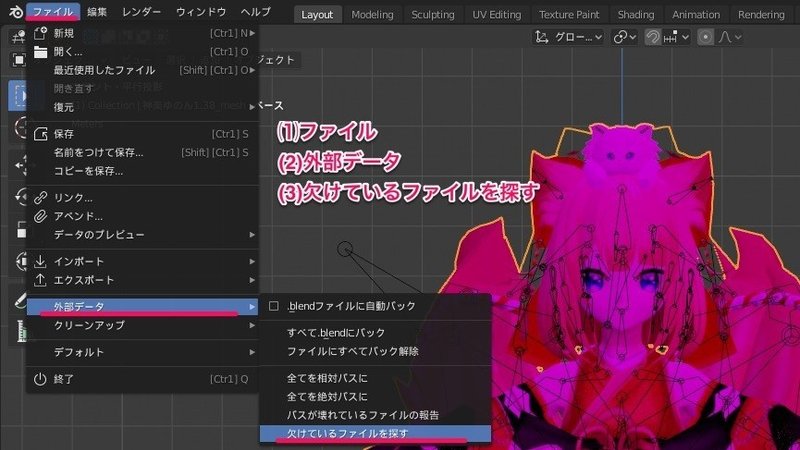Image resolution: width=800 pixels, height=450 pixels.
Task: Expand the データのプレビュー submenu
Action: (x=142, y=235)
